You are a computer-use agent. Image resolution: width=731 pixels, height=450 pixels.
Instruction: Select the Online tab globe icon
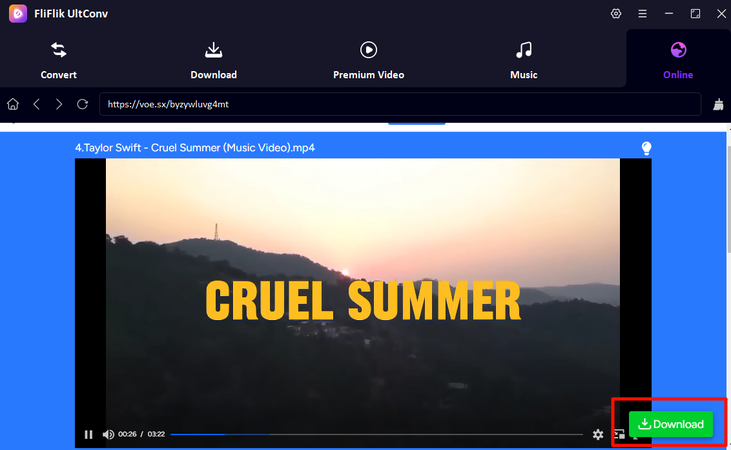(678, 50)
